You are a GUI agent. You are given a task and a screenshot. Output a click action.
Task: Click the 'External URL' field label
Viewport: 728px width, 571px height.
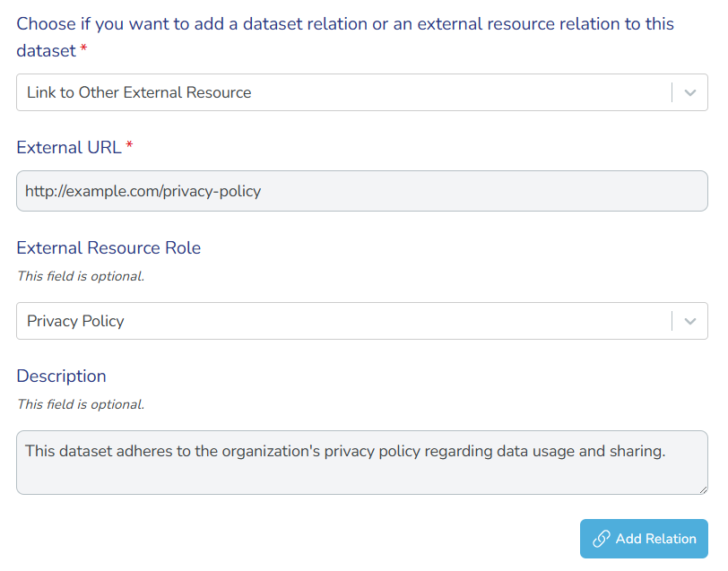(69, 147)
